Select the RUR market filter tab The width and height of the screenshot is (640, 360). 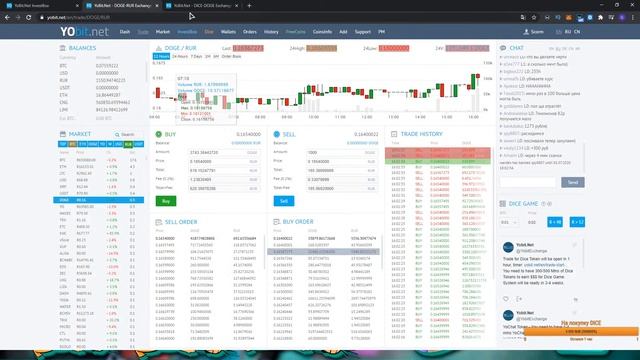(x=128, y=144)
